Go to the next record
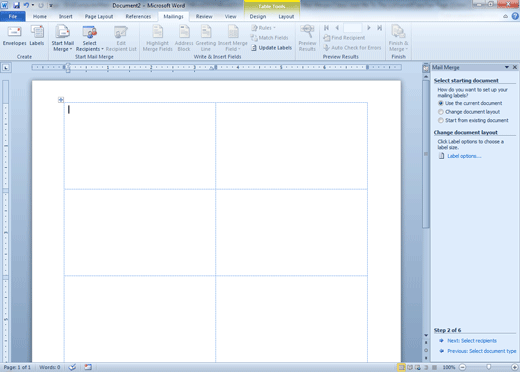The width and height of the screenshot is (520, 372). [x=369, y=28]
